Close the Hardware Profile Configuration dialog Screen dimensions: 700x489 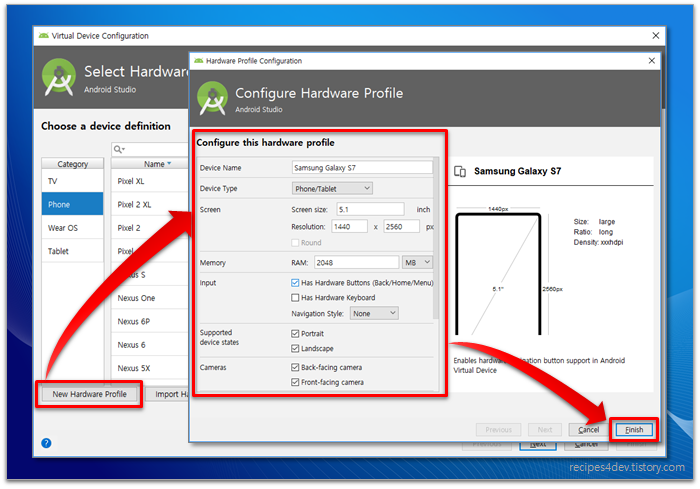point(651,61)
